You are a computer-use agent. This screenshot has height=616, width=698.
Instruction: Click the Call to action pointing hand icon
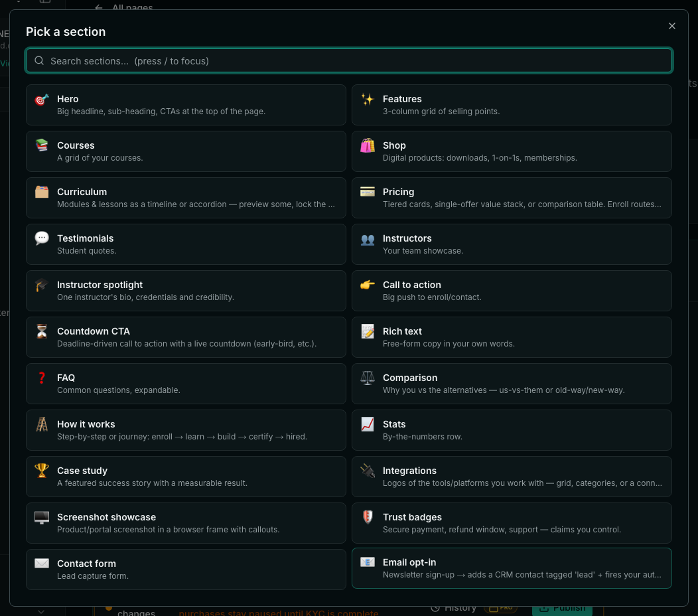coord(368,285)
